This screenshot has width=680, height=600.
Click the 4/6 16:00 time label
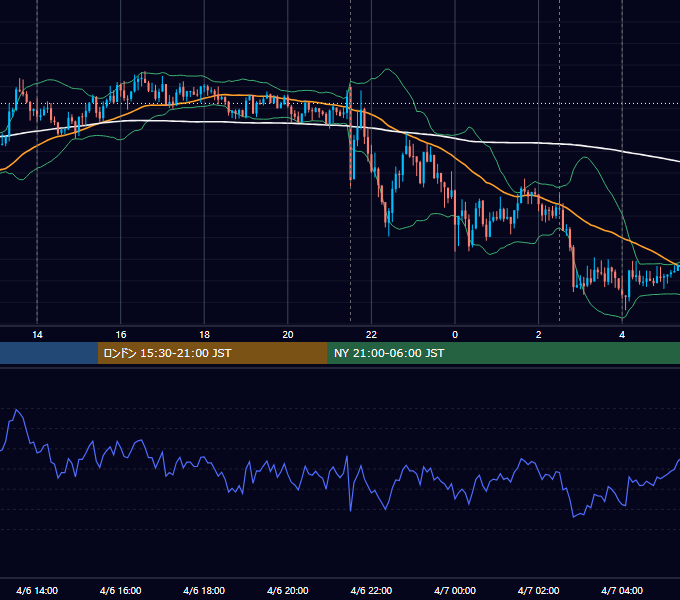click(121, 590)
